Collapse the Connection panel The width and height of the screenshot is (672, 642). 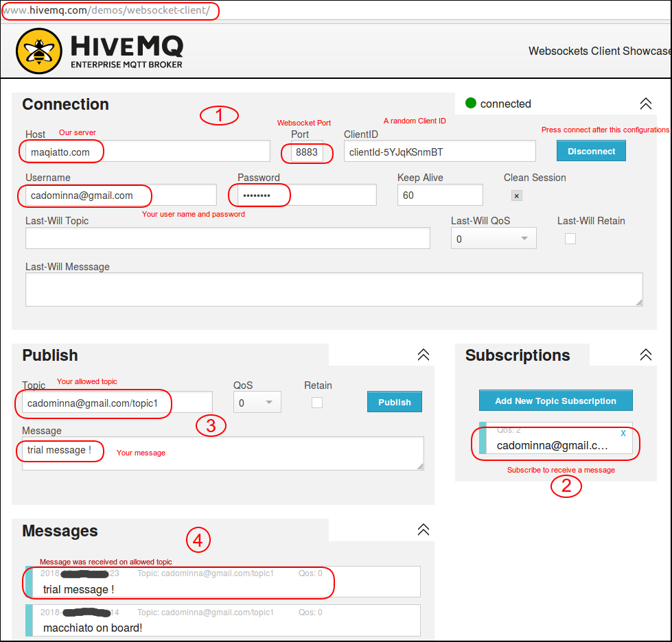[645, 104]
